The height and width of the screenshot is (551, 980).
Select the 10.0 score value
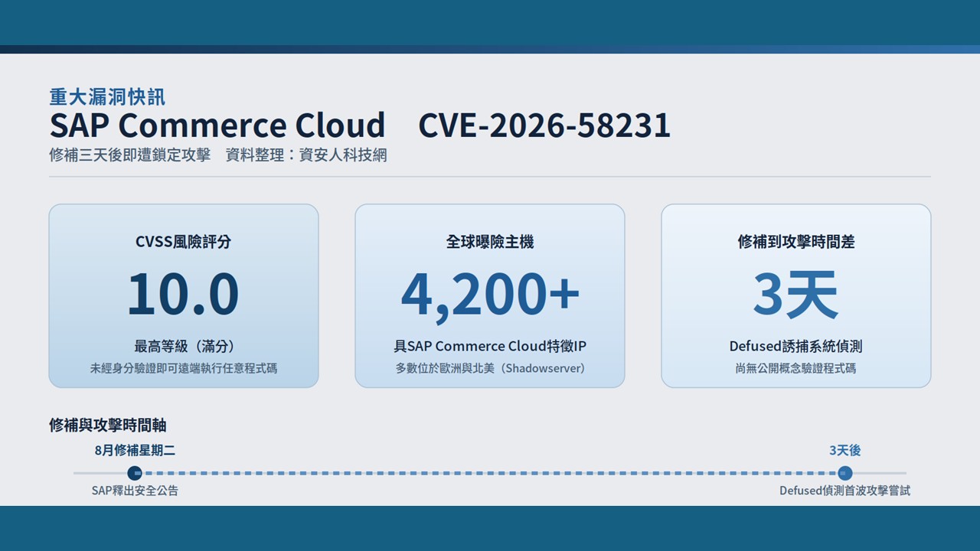[x=184, y=294]
